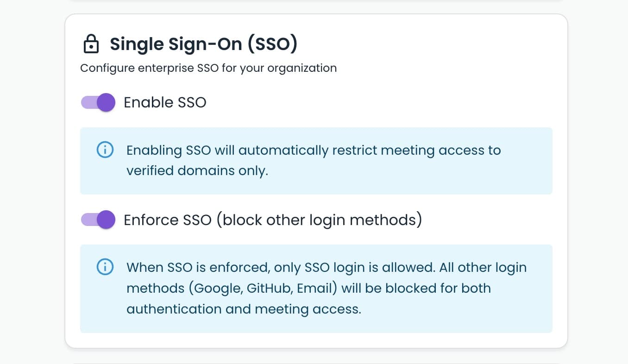Click the banner about verified domains restriction
Viewport: 628px width, 364px height.
tap(316, 161)
